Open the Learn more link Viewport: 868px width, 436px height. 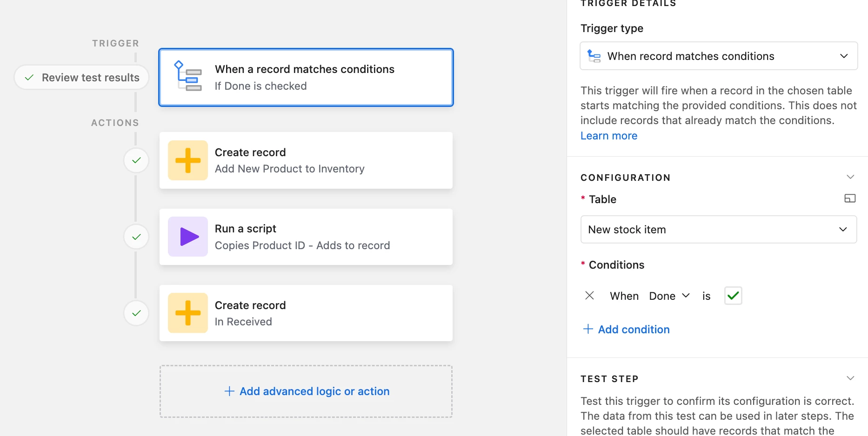[609, 136]
